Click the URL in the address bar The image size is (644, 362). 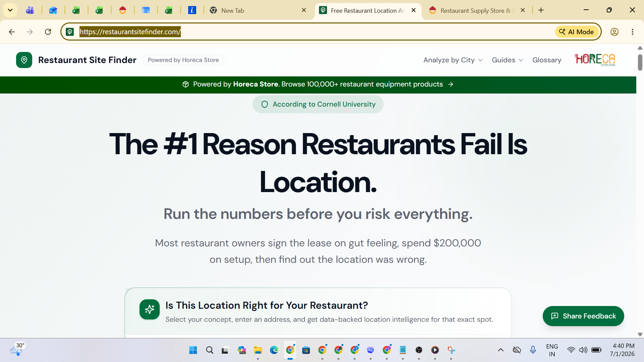pyautogui.click(x=130, y=32)
